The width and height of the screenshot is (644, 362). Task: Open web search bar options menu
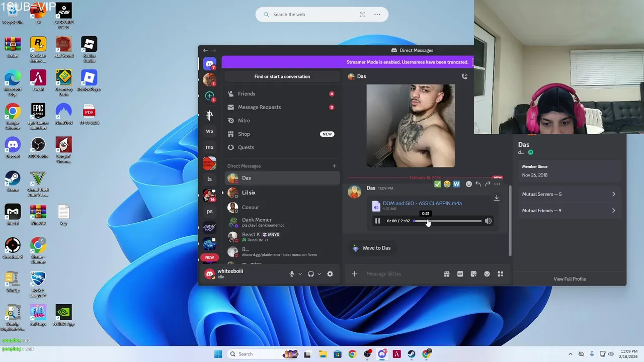tap(377, 15)
